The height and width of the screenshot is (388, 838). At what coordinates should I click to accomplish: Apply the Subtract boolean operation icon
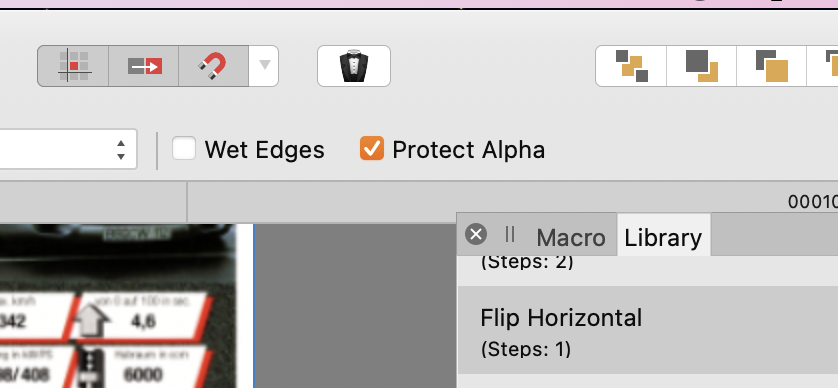(702, 66)
